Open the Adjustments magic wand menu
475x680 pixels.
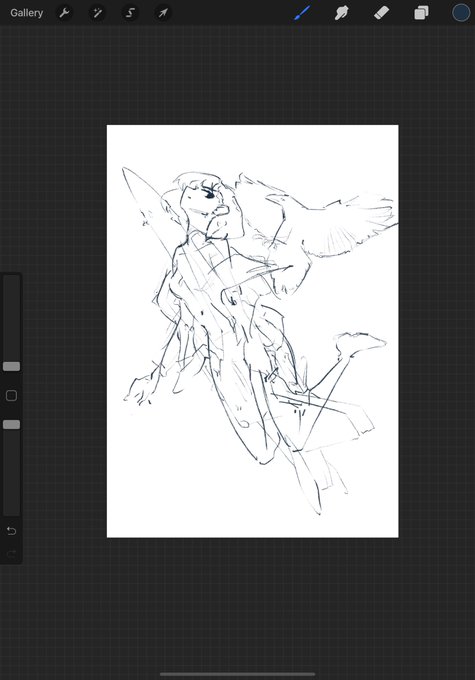[x=97, y=13]
